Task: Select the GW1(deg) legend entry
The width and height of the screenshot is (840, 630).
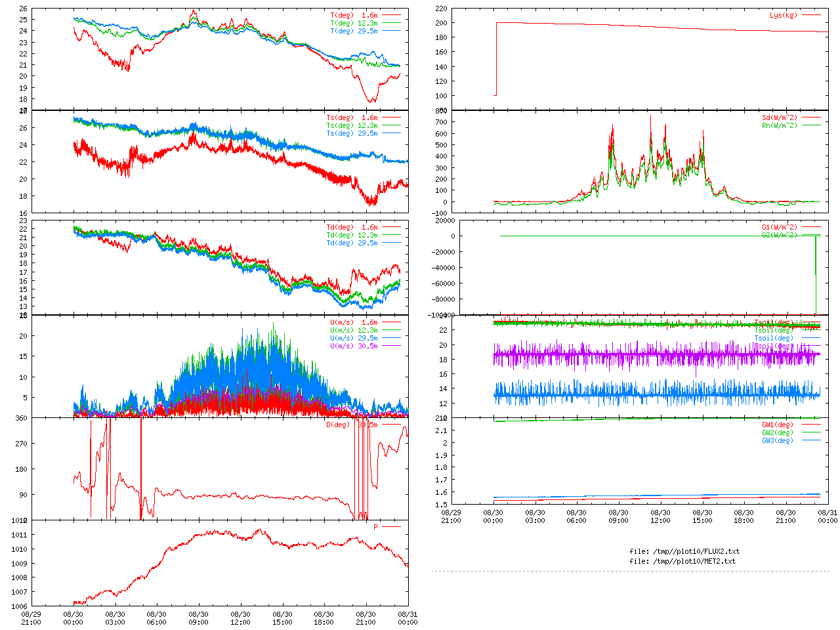Action: tap(778, 425)
